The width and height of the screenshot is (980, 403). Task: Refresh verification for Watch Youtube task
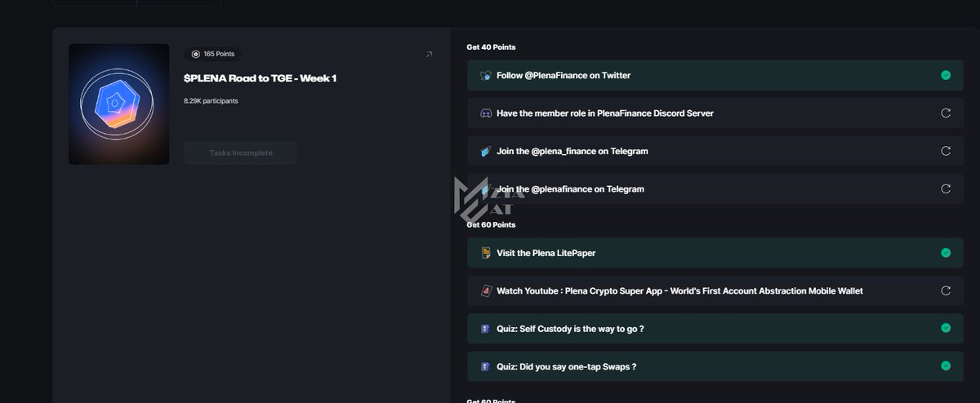pos(946,290)
